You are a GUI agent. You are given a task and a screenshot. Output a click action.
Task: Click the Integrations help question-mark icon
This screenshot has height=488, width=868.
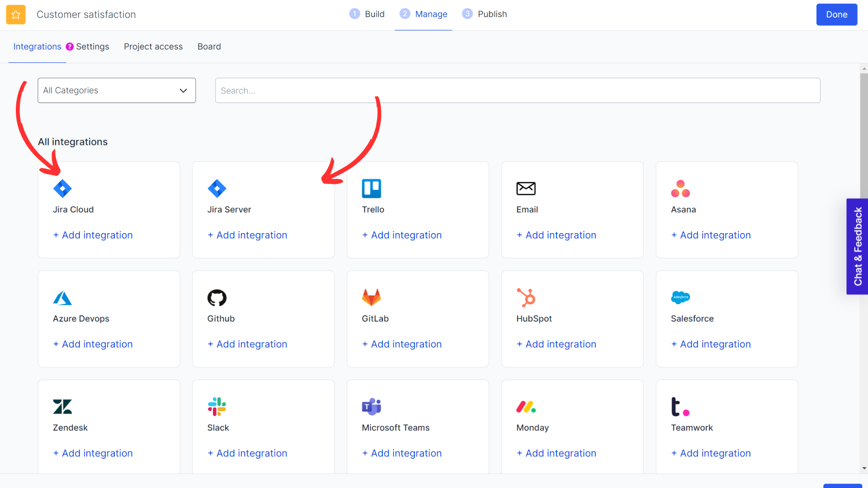(70, 47)
